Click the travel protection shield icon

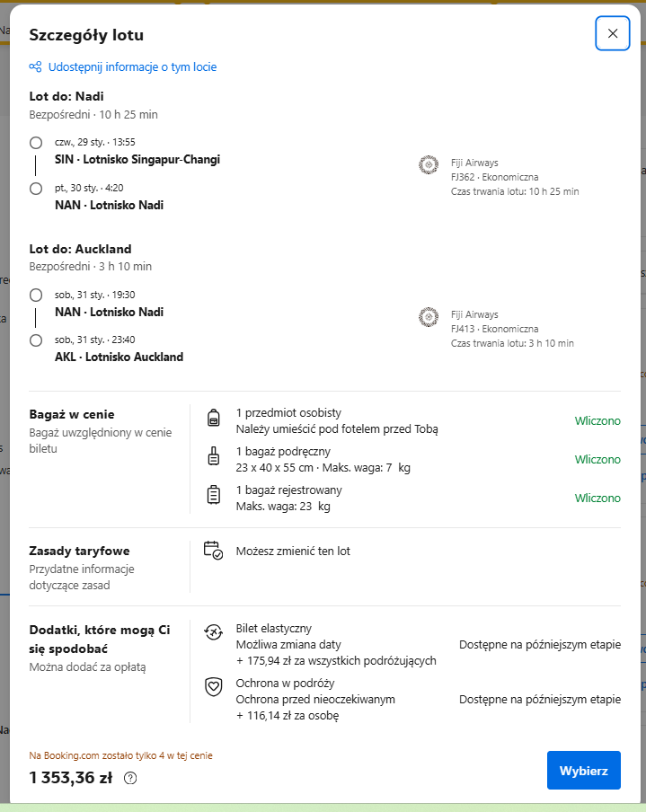click(214, 686)
